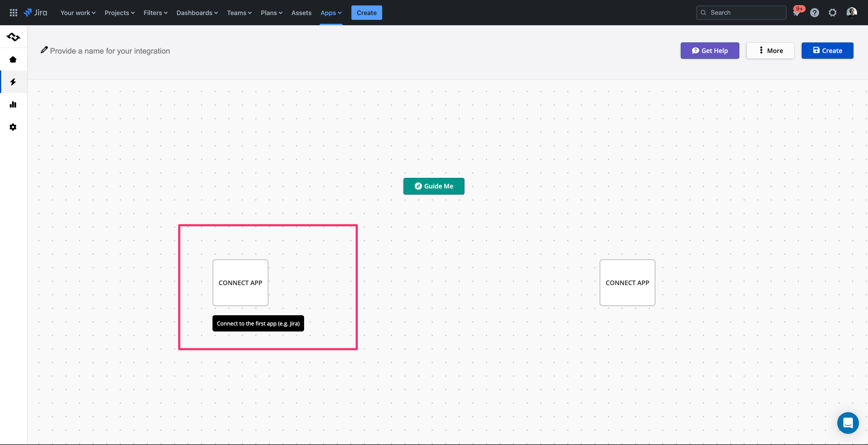Viewport: 868px width, 445px height.
Task: Open the sidebar gear settings icon
Action: [x=13, y=127]
